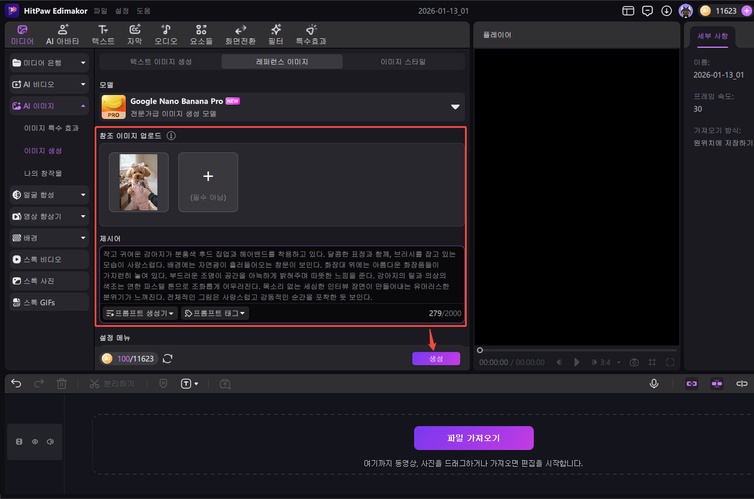Open the 필터 filters panel
Screen dimensions: 754x499
(276, 35)
